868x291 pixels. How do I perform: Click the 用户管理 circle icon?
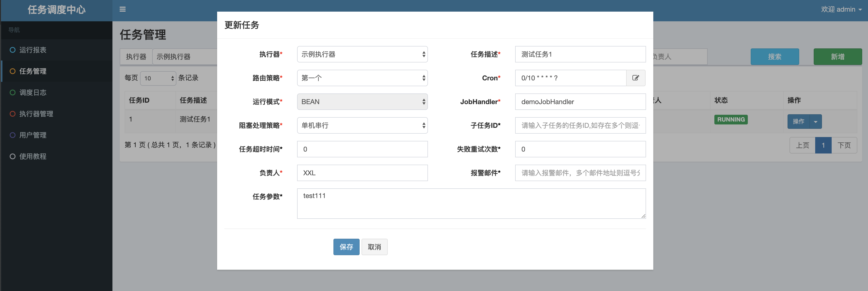(x=12, y=135)
